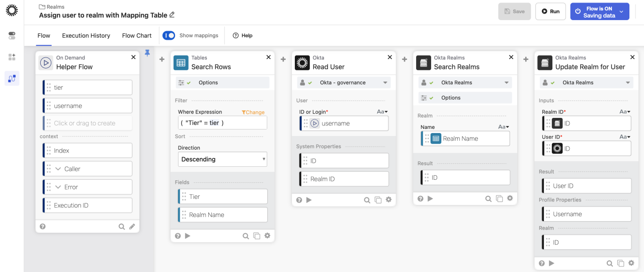Screen dimensions: 644x272
Task: Click the pin icon beside Helper Flow card
Action: point(147,53)
